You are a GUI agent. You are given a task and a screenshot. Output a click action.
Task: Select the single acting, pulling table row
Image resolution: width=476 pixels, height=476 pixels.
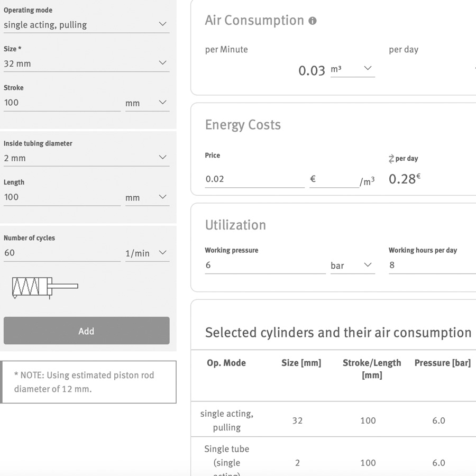tap(333, 420)
